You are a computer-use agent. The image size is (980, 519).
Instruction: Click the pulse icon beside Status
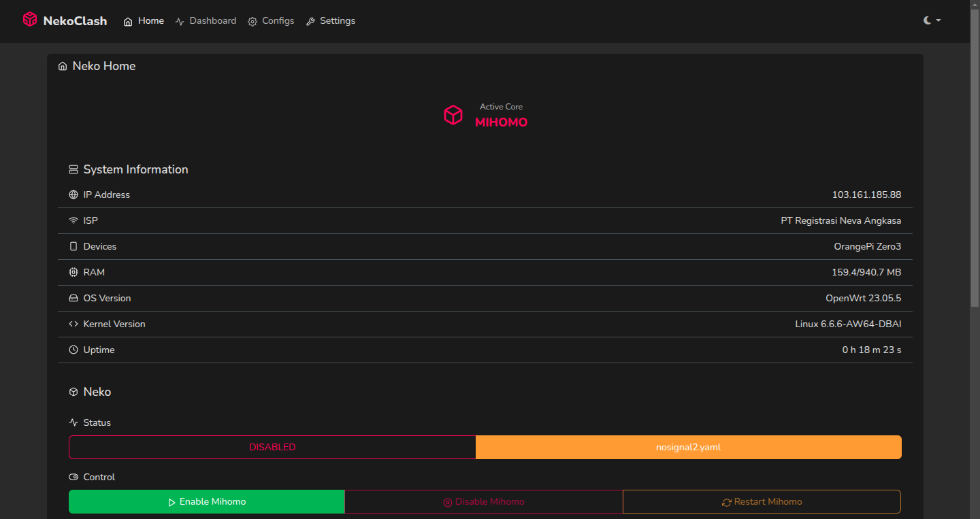coord(73,422)
